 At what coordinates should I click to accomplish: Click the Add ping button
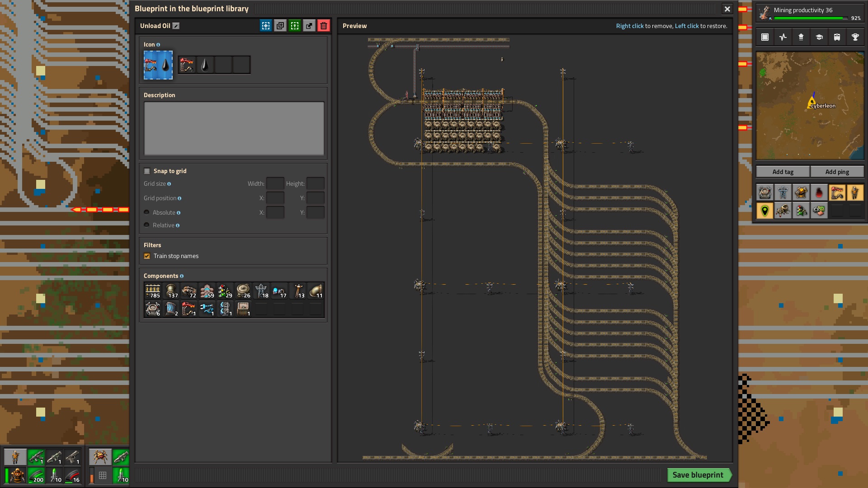coord(837,172)
